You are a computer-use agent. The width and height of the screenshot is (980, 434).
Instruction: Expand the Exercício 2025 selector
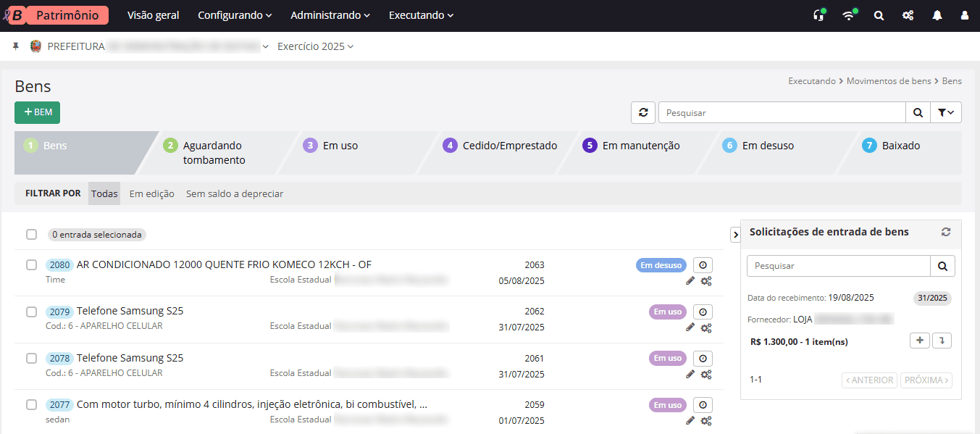point(314,46)
